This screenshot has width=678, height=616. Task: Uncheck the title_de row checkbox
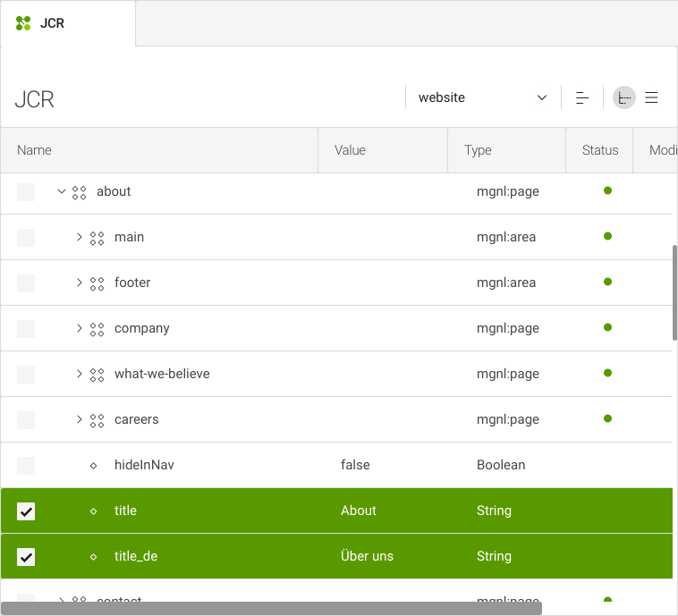pos(26,557)
